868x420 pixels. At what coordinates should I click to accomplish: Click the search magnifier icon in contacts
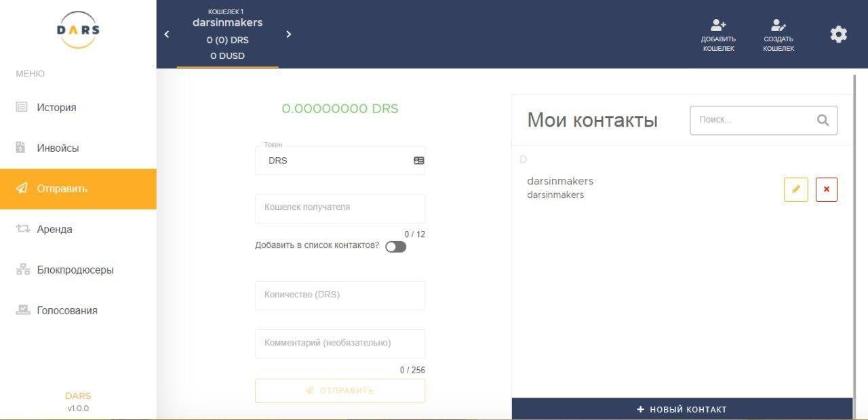pyautogui.click(x=823, y=120)
